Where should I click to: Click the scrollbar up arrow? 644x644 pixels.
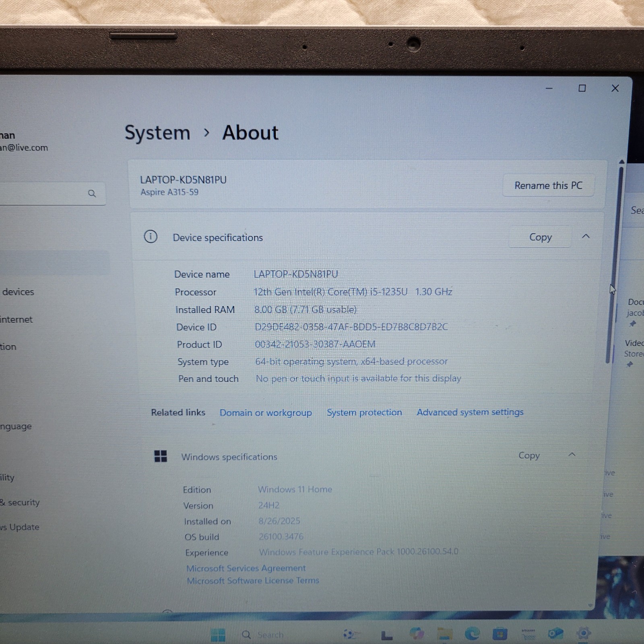pos(621,162)
